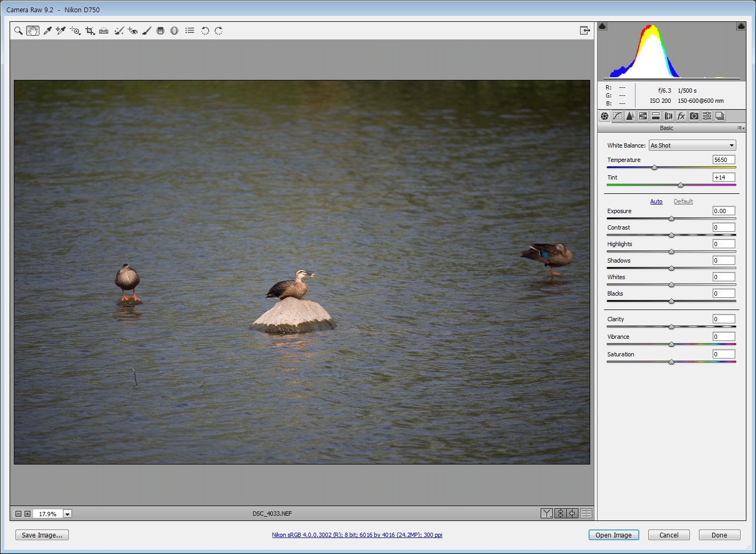The image size is (756, 554).
Task: Toggle highlight clipping warning in histogram
Action: (741, 26)
